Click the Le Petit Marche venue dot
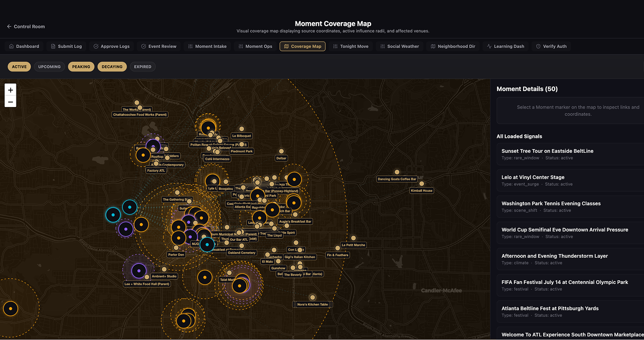 click(353, 238)
